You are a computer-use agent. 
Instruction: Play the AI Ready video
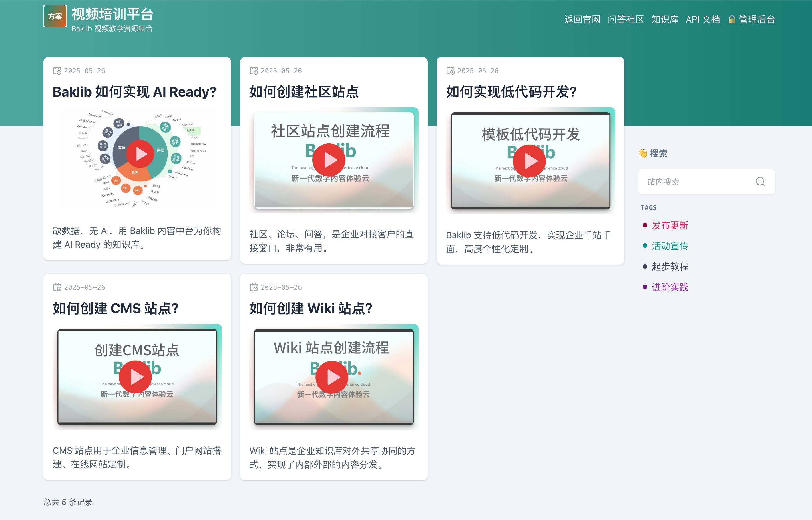pos(140,154)
